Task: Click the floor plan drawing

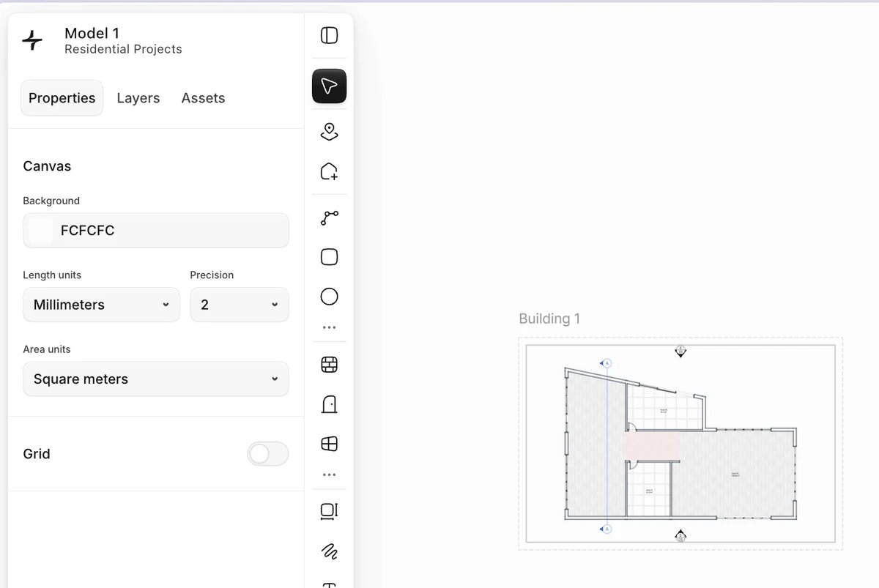Action: (x=680, y=444)
